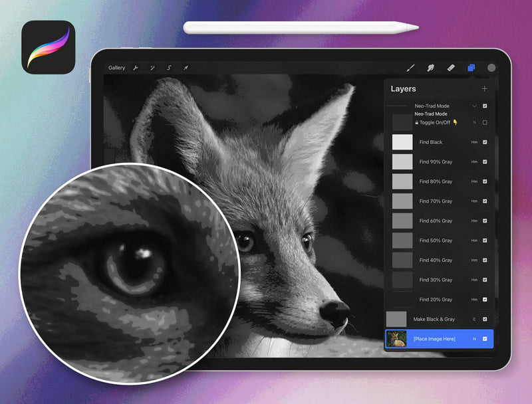The width and height of the screenshot is (532, 404).
Task: Open blend mode for Find 50% Gray
Action: coord(474,241)
